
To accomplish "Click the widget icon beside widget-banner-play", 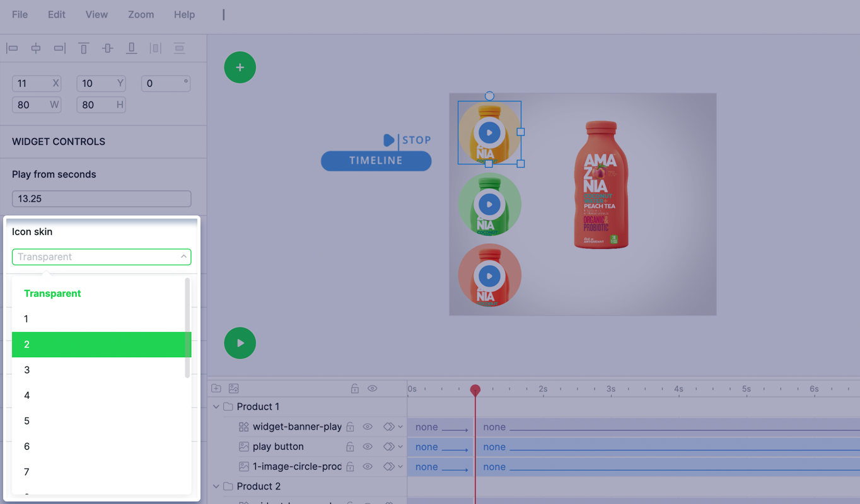I will pyautogui.click(x=244, y=427).
